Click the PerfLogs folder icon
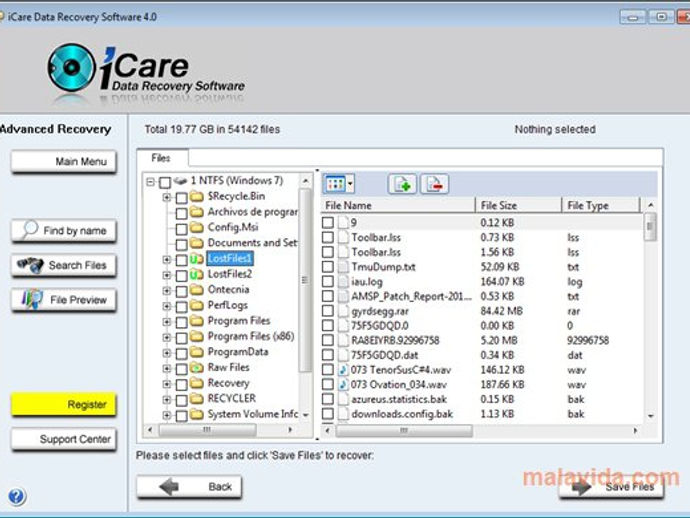 point(196,305)
